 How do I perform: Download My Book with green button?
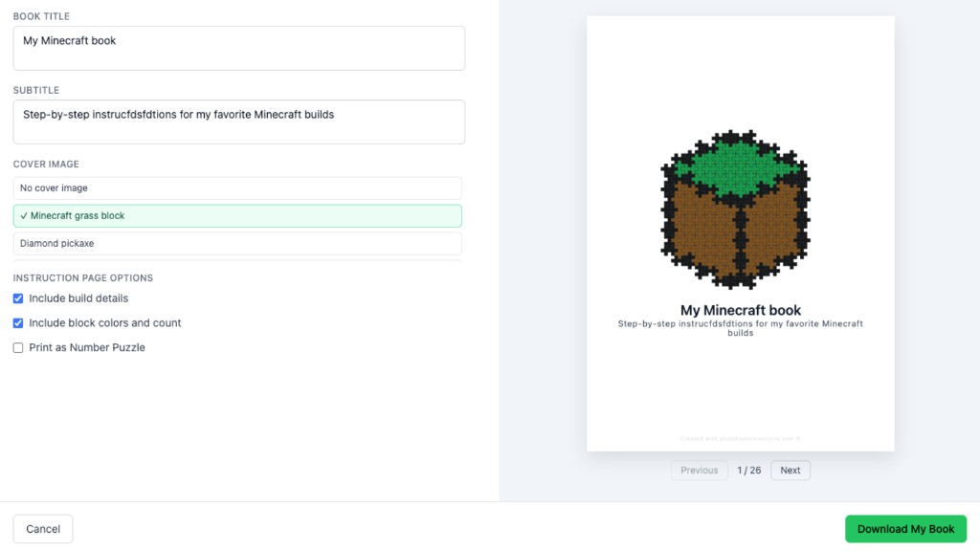[905, 528]
